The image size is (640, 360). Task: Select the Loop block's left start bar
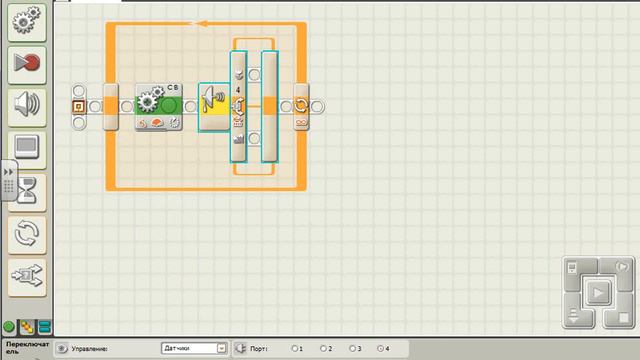pyautogui.click(x=111, y=107)
